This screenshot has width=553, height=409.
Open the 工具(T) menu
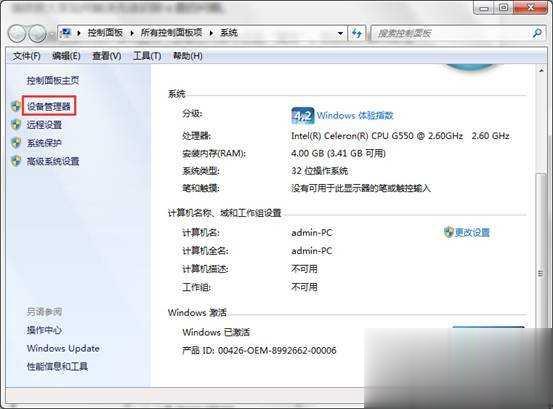coord(147,56)
